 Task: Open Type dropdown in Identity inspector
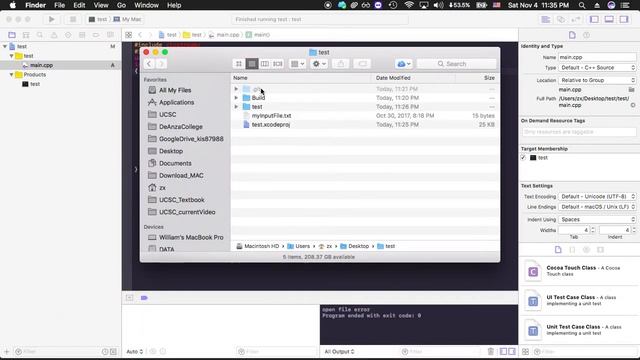(x=597, y=67)
